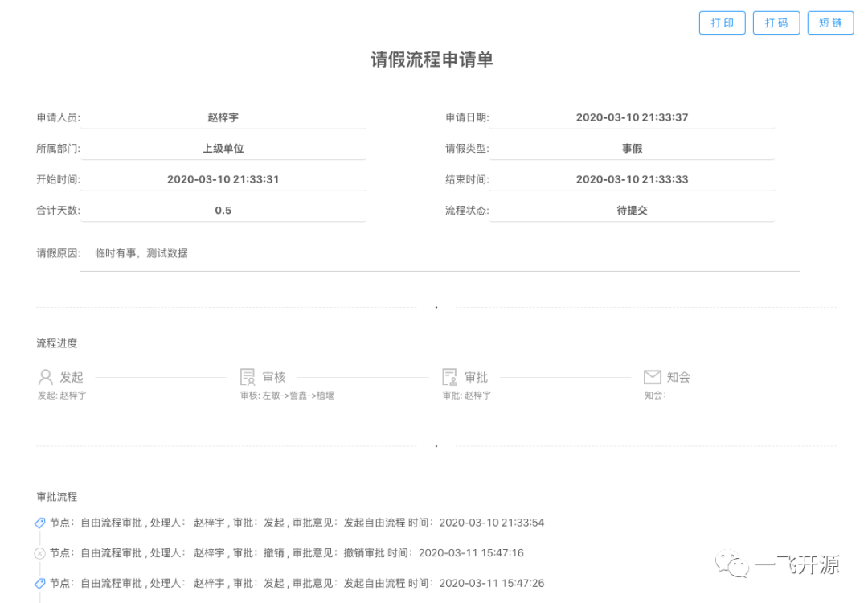Select the 审批 approval icon
Viewport: 868px width, 603px height.
[449, 377]
